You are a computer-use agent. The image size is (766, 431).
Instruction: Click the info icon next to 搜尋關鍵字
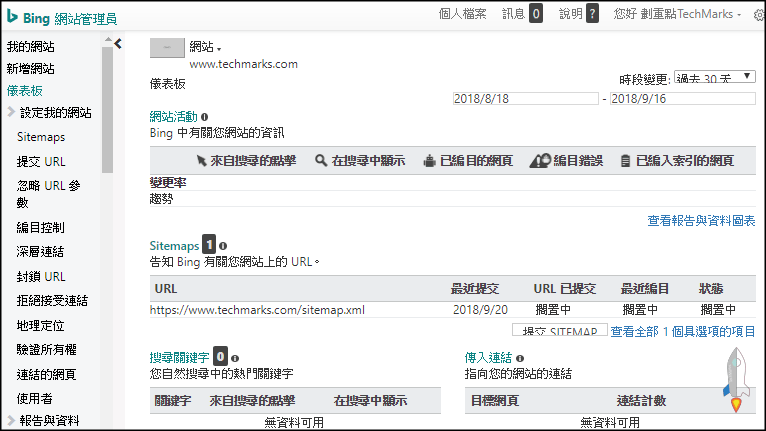coord(234,358)
